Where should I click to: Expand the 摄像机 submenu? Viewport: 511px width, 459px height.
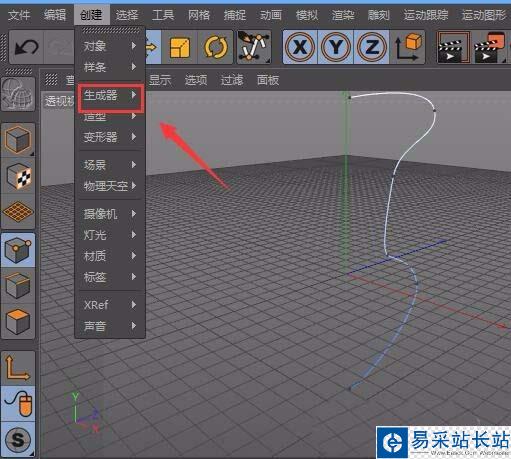110,214
